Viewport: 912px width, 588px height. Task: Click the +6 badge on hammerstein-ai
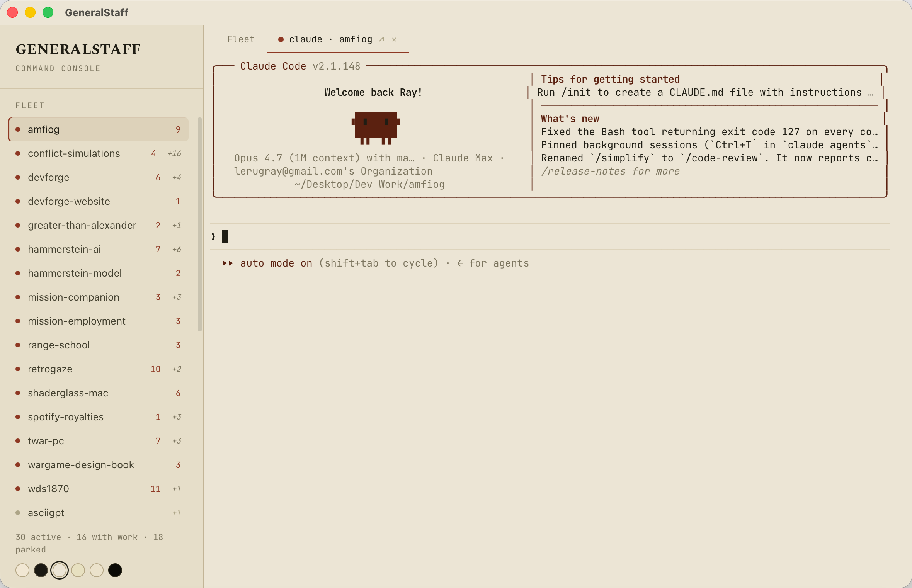coord(177,249)
